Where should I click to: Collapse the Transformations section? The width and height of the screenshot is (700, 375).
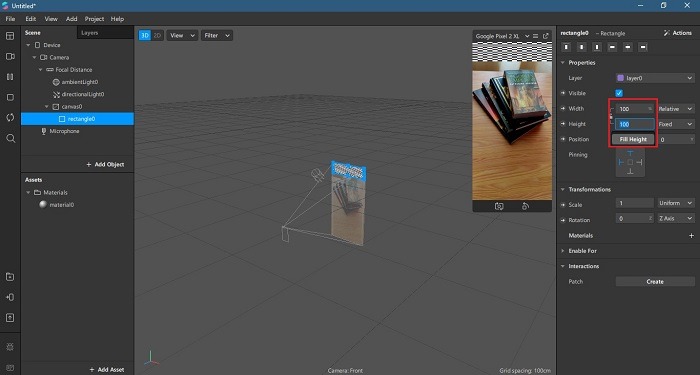point(563,190)
